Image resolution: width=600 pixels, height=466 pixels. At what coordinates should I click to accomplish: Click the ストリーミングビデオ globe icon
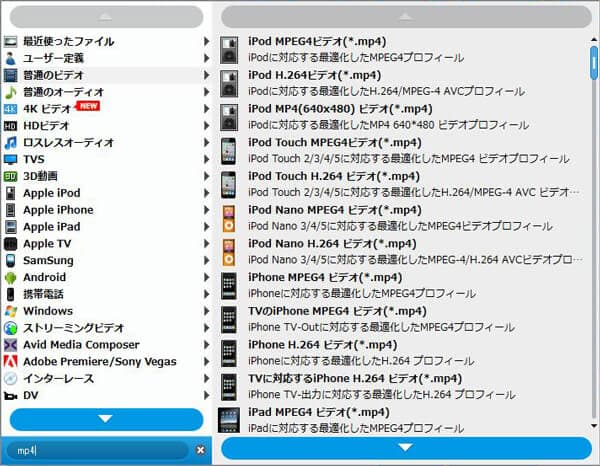pos(10,328)
